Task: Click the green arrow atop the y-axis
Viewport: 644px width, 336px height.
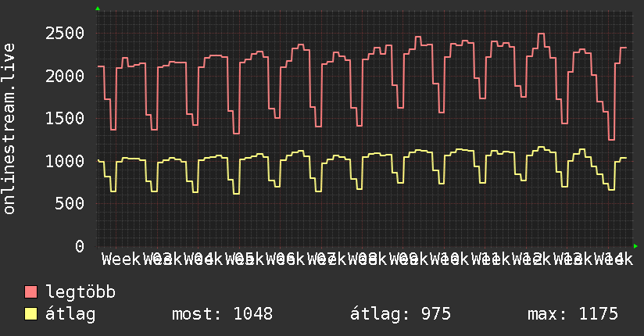Action: [98, 9]
